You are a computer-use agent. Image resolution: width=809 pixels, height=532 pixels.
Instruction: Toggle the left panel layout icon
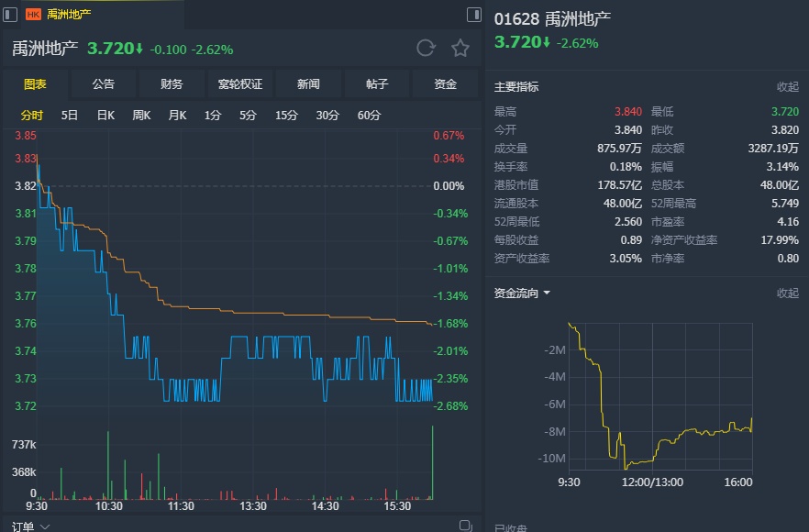pyautogui.click(x=11, y=15)
